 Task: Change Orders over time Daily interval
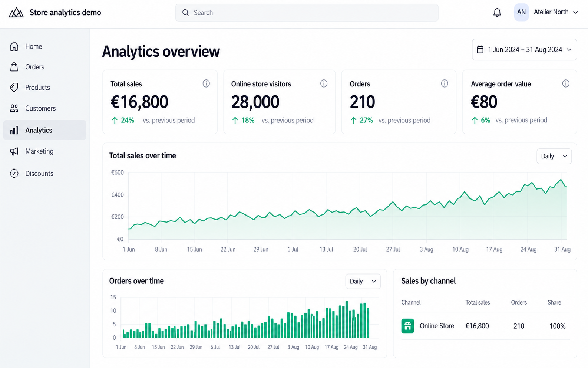coord(363,281)
